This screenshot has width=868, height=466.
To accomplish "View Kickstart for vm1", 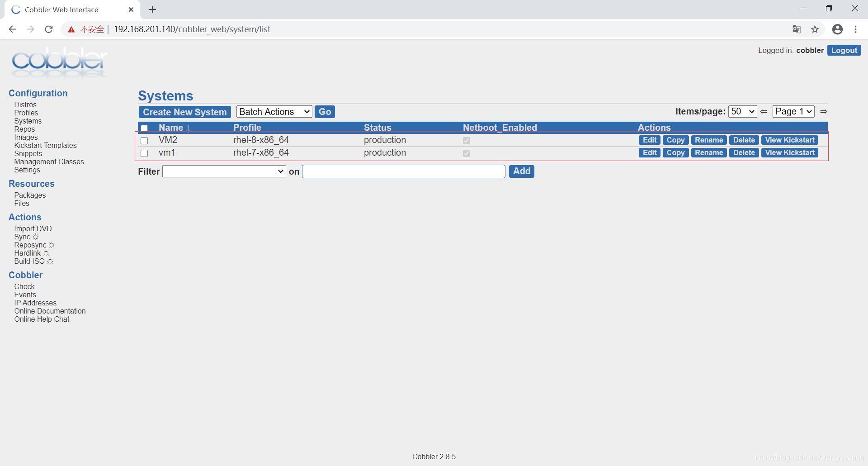I will pos(790,153).
